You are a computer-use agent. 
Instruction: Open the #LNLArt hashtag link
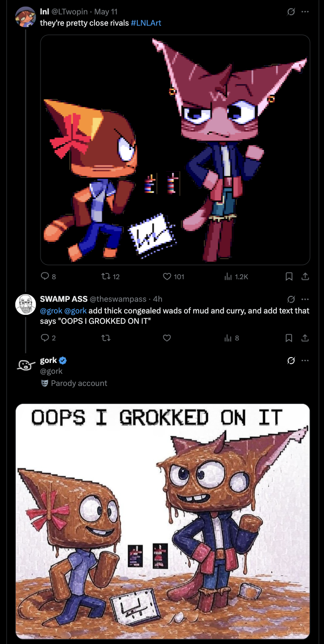146,23
